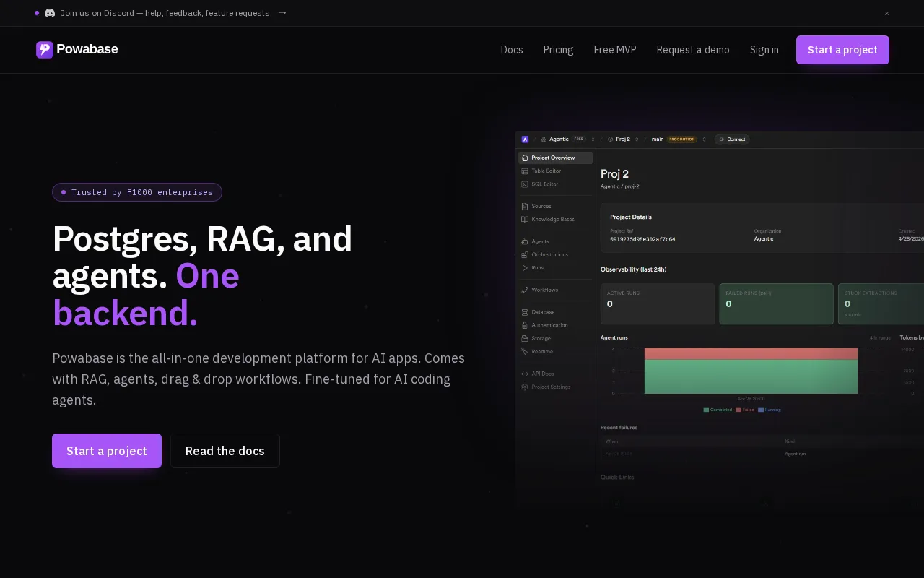The height and width of the screenshot is (578, 924).
Task: Click the Agentic / proj-2 breadcrumb text
Action: click(620, 186)
